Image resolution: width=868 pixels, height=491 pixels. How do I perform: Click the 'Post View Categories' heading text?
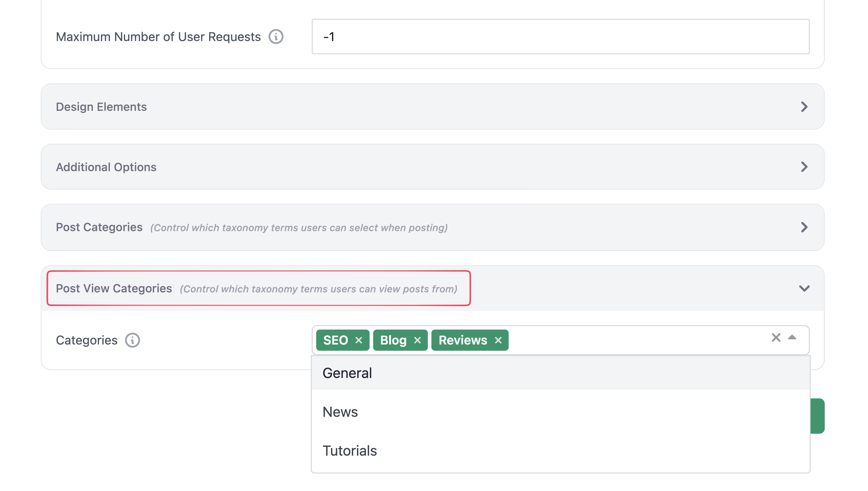click(114, 288)
